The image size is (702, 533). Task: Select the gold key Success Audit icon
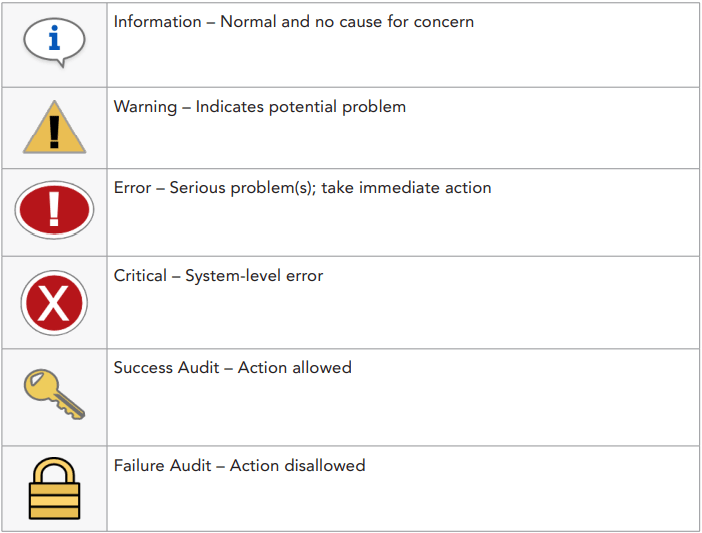click(54, 393)
